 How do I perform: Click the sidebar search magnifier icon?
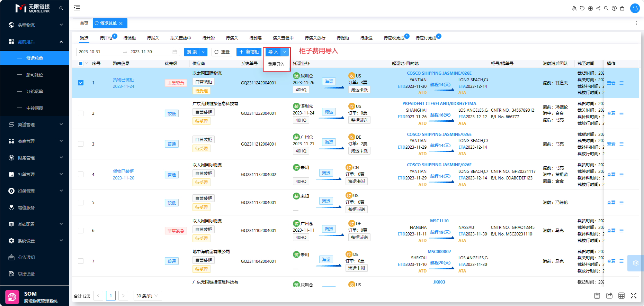61,8
